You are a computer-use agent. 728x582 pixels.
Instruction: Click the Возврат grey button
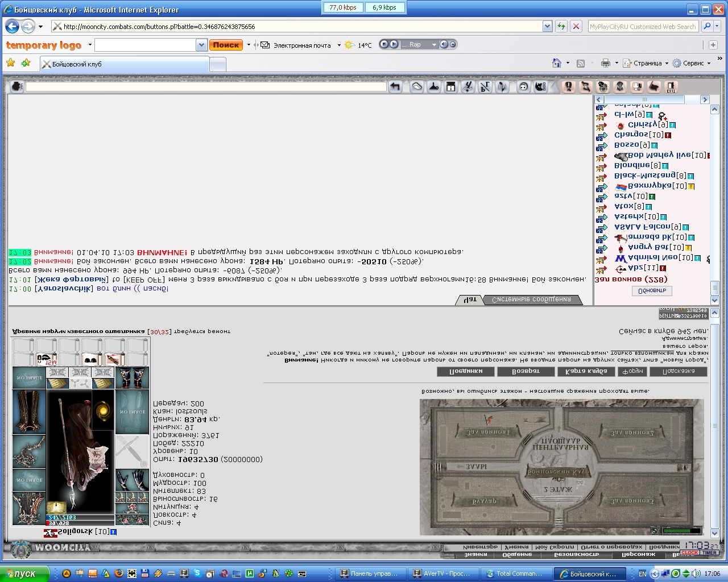pos(526,371)
